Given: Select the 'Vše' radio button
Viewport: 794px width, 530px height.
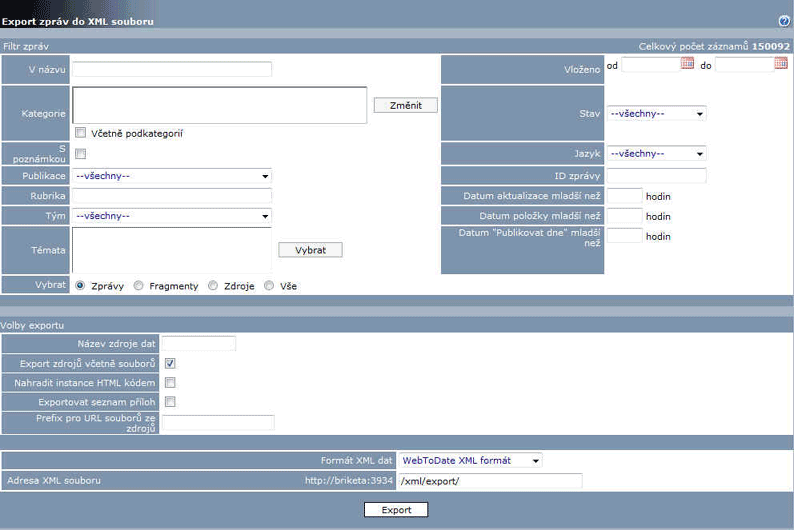Looking at the screenshot, I should pyautogui.click(x=269, y=286).
